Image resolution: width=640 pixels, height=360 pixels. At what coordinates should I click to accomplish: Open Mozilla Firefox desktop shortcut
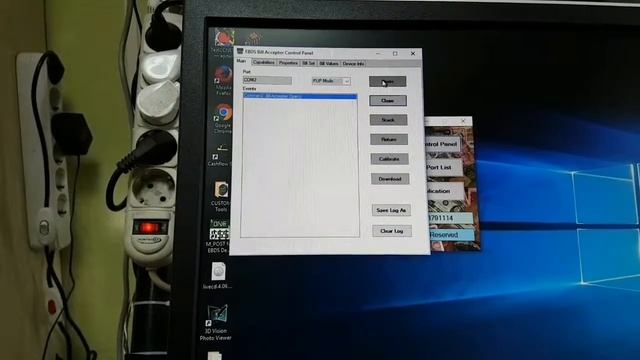click(223, 80)
